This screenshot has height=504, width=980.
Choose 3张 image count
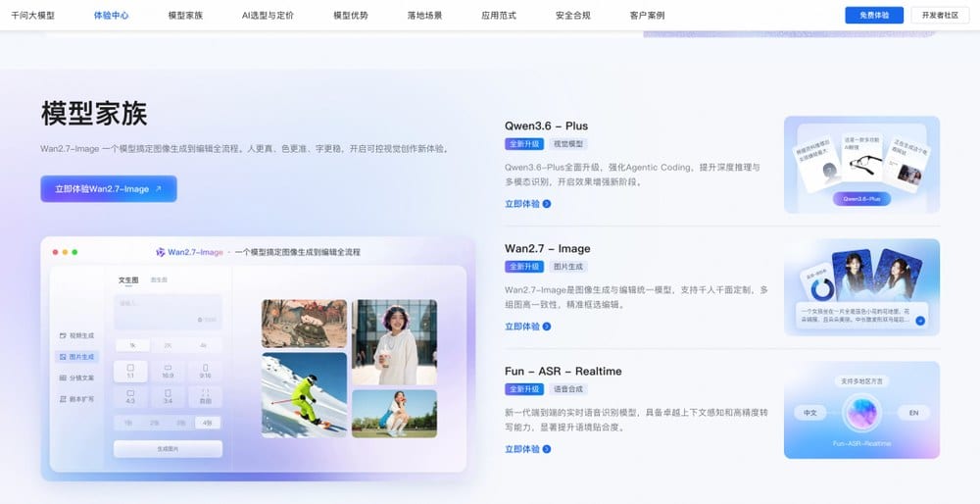pyautogui.click(x=181, y=423)
